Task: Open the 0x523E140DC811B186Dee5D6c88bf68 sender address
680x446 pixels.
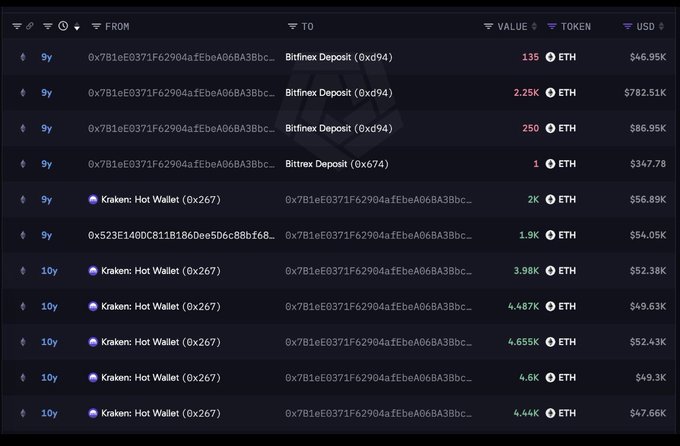Action: coord(181,235)
